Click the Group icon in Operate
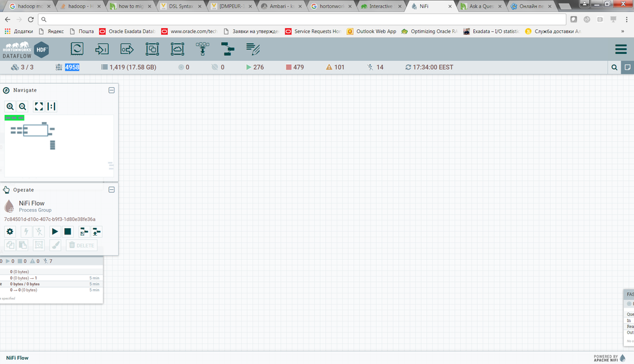Image resolution: width=634 pixels, height=364 pixels. point(39,245)
